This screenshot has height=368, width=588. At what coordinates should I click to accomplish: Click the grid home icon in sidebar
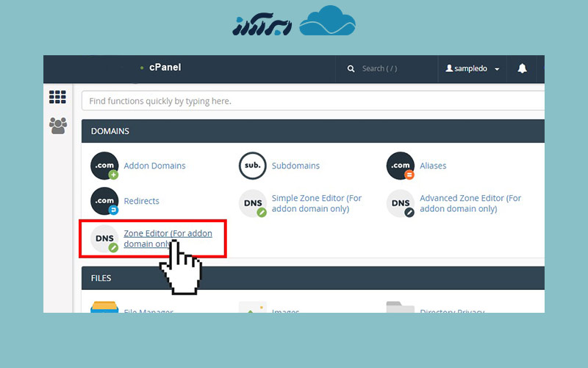point(57,97)
